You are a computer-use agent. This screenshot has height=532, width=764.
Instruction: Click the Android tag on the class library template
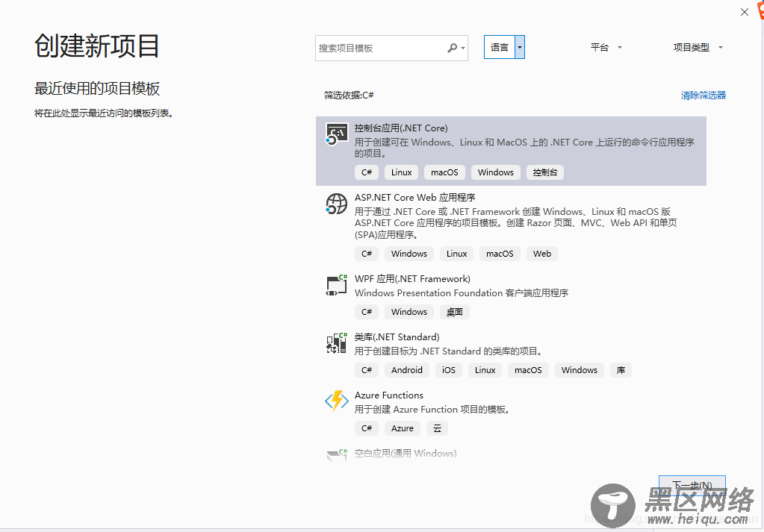407,370
